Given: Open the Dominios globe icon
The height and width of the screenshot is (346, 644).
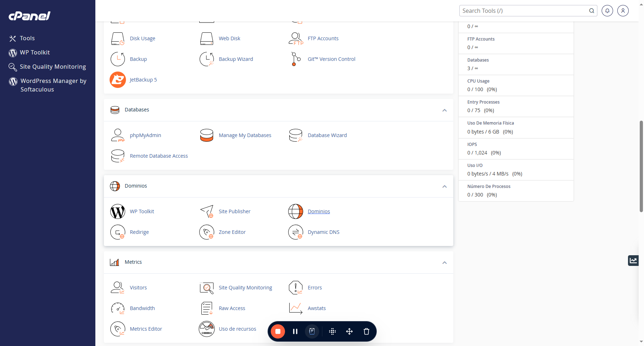Looking at the screenshot, I should pos(296,211).
